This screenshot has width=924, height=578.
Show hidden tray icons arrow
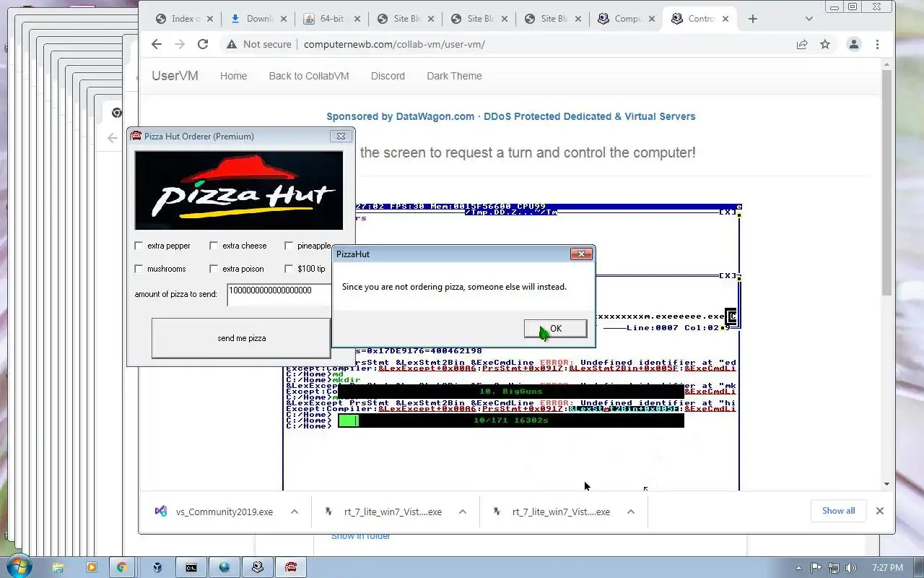pyautogui.click(x=798, y=568)
